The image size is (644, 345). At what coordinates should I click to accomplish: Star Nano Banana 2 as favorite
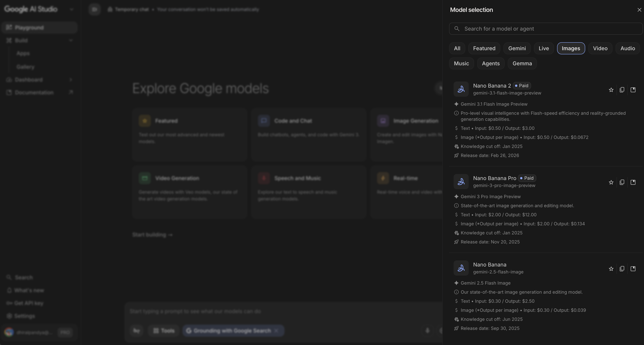(x=611, y=90)
